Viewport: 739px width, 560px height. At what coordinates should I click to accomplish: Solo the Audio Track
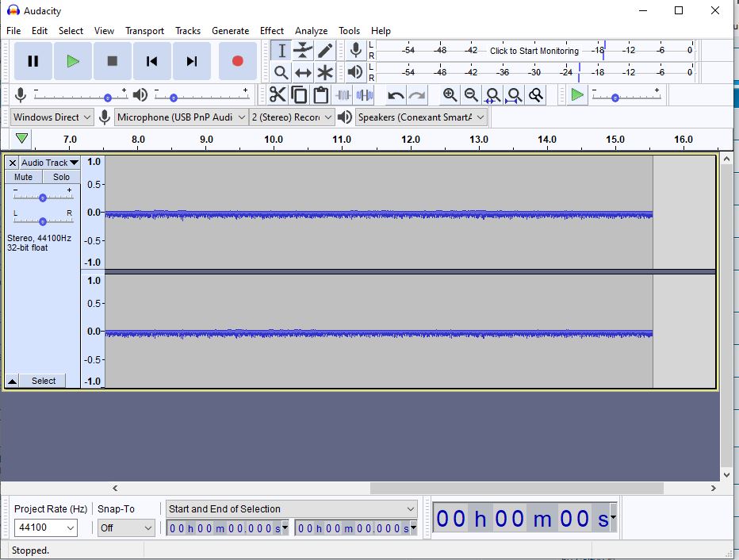[61, 177]
